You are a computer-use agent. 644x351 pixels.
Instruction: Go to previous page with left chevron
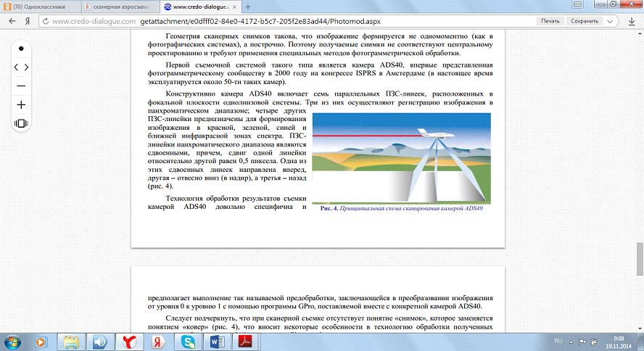(16, 67)
